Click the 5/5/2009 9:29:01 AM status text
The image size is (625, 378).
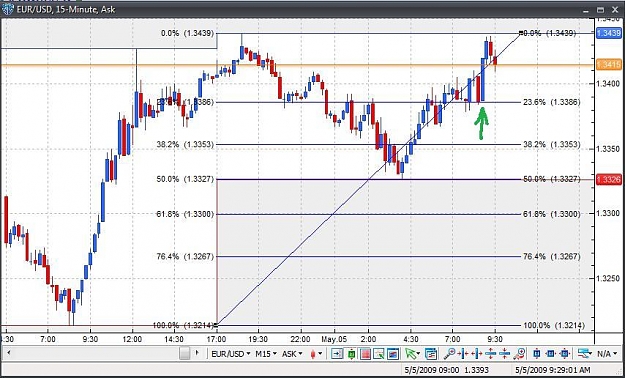coord(553,370)
